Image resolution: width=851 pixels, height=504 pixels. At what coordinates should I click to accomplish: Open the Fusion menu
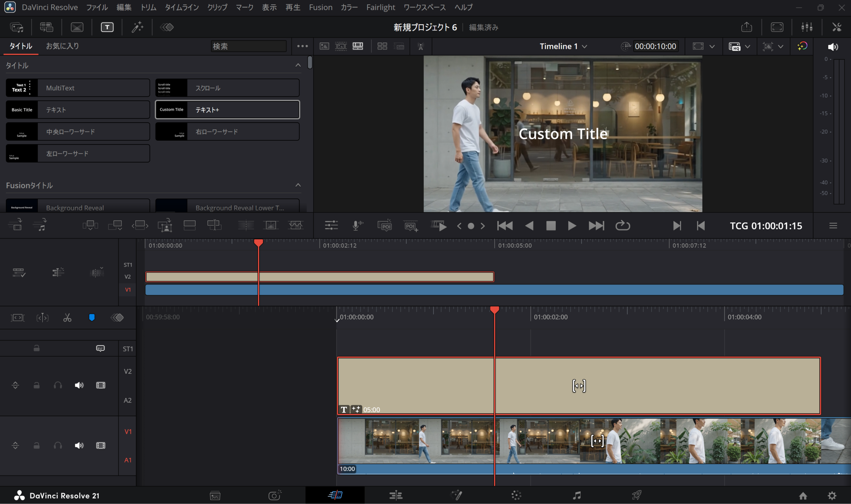320,7
